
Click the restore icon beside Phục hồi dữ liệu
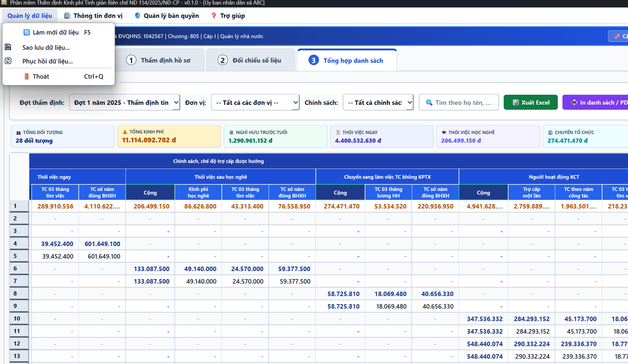click(x=8, y=61)
